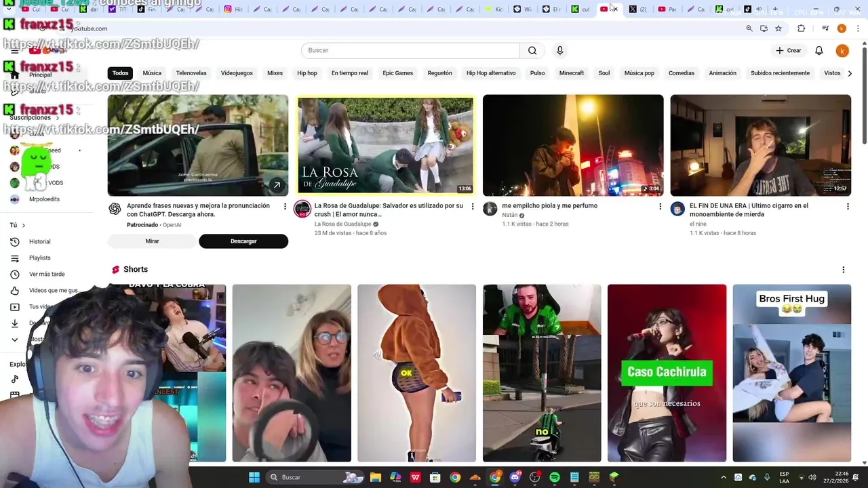Switch to the X (2) browser tab
The height and width of the screenshot is (488, 868).
click(637, 9)
